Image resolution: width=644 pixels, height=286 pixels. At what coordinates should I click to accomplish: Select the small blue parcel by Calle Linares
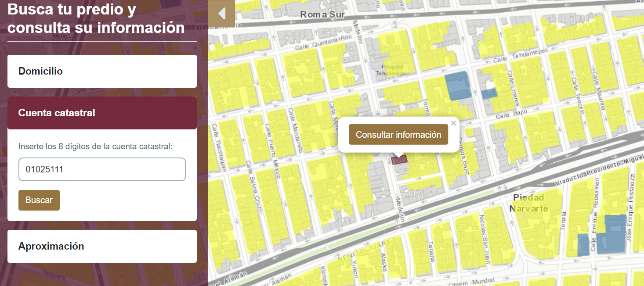[488, 93]
